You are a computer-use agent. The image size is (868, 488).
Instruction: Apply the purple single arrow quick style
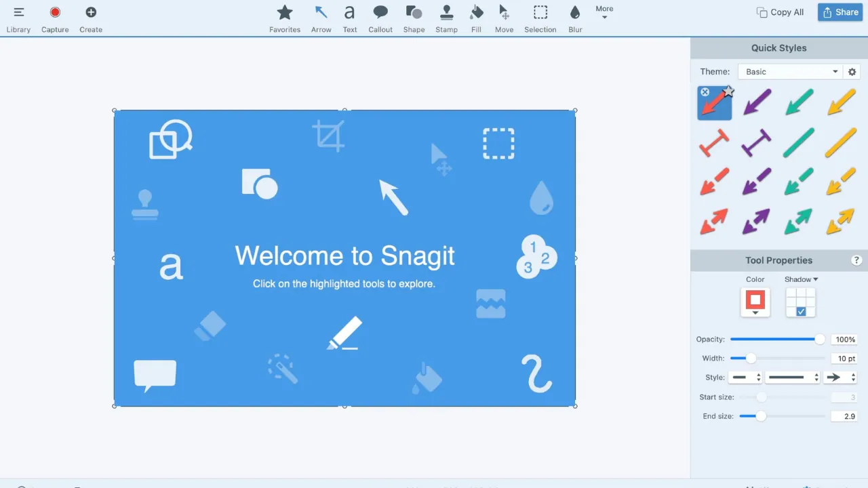[x=757, y=103]
